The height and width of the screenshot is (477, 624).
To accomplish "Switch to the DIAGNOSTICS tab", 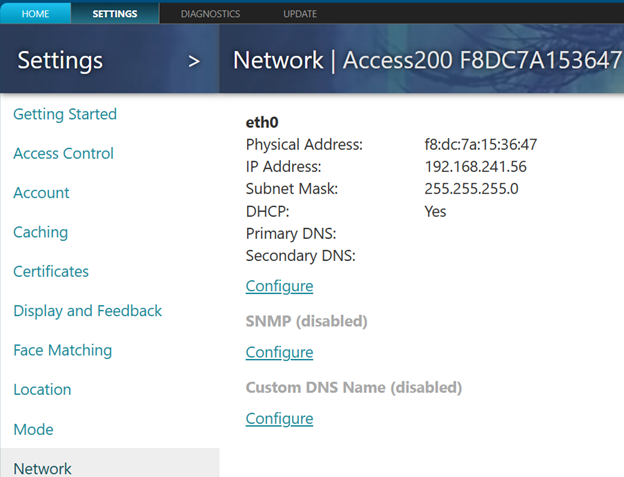I will coord(210,14).
